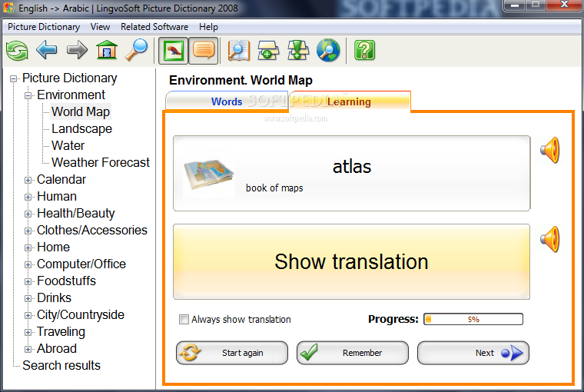
Task: Click the word atlas on the card
Action: [352, 167]
